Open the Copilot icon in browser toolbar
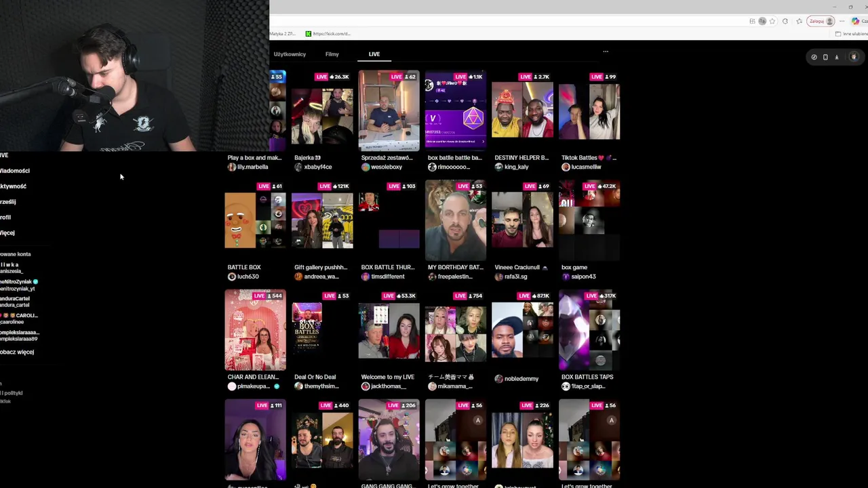The width and height of the screenshot is (868, 488). coord(855,21)
